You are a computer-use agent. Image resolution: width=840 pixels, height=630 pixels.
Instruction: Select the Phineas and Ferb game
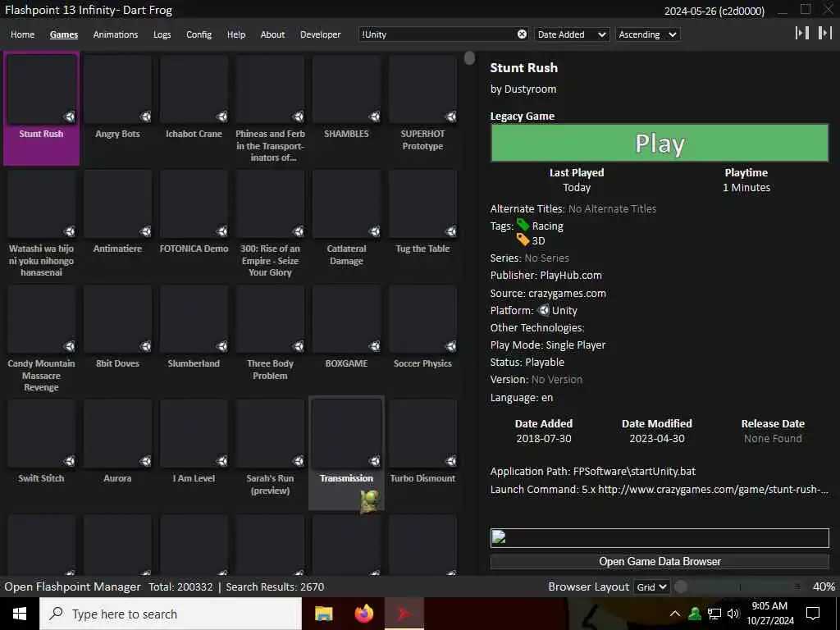270,109
